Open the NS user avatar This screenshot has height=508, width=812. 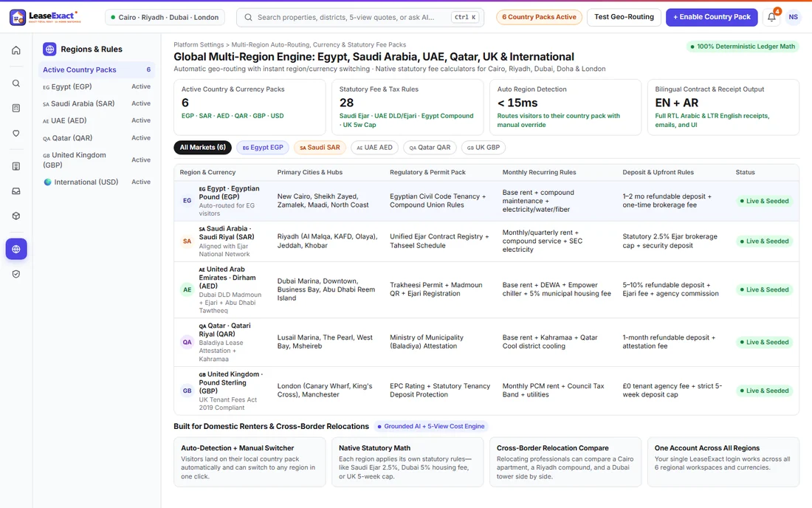[794, 17]
